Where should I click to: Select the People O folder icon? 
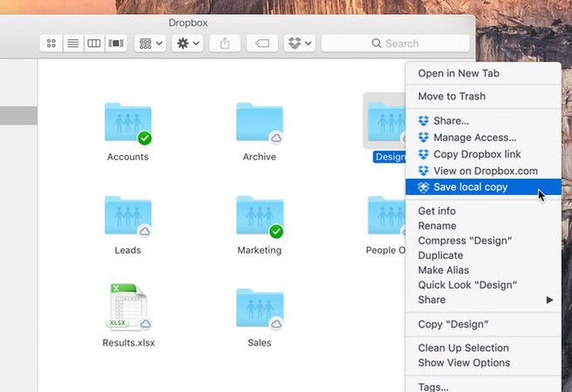tap(386, 216)
